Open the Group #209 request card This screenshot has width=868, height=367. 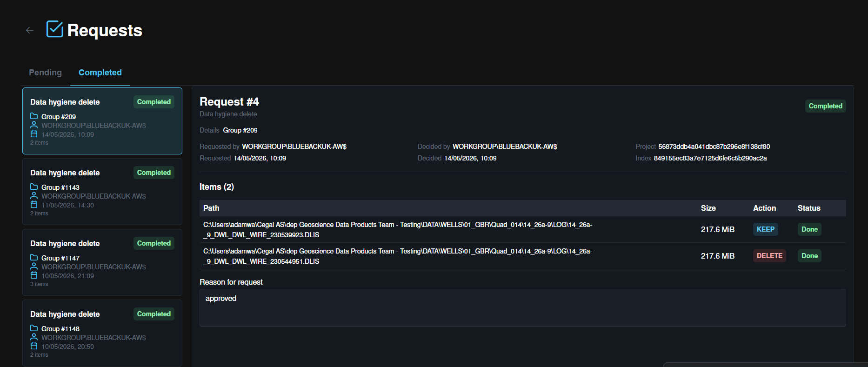(102, 121)
